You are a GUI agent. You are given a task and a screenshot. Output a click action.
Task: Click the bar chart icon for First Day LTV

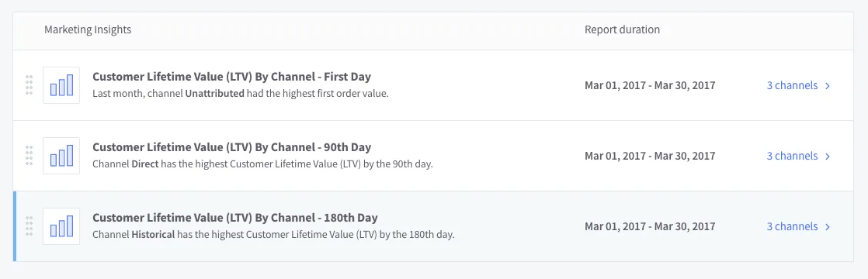[61, 85]
